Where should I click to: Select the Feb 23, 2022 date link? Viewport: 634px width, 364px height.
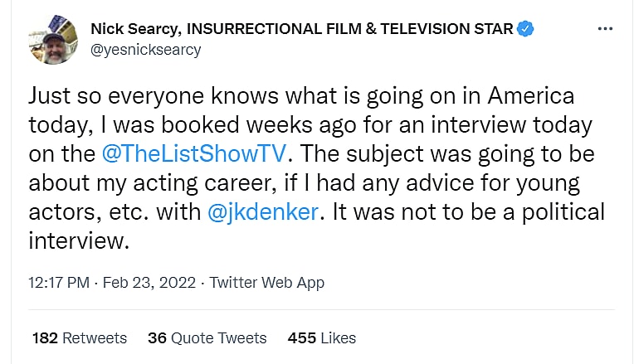tap(149, 283)
